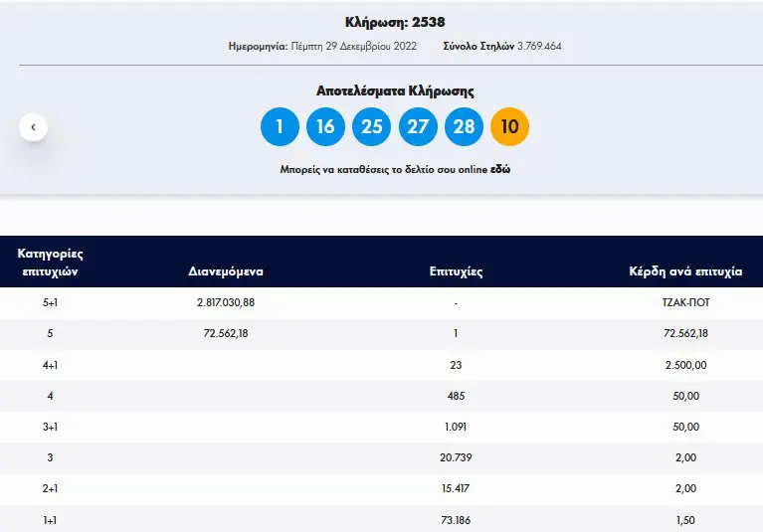
Task: Click the 50,00 winnings in category 4 row
Action: (685, 396)
